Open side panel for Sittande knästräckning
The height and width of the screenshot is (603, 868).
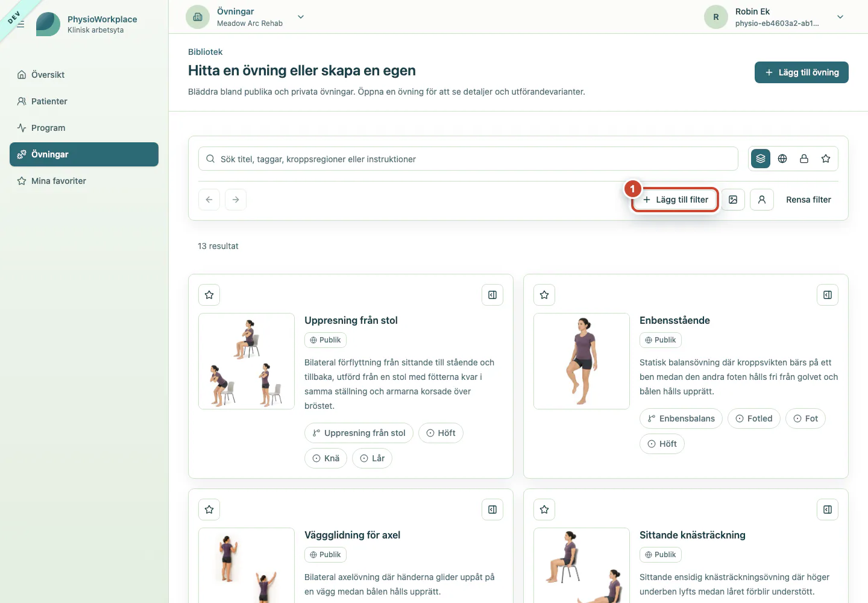(x=828, y=510)
